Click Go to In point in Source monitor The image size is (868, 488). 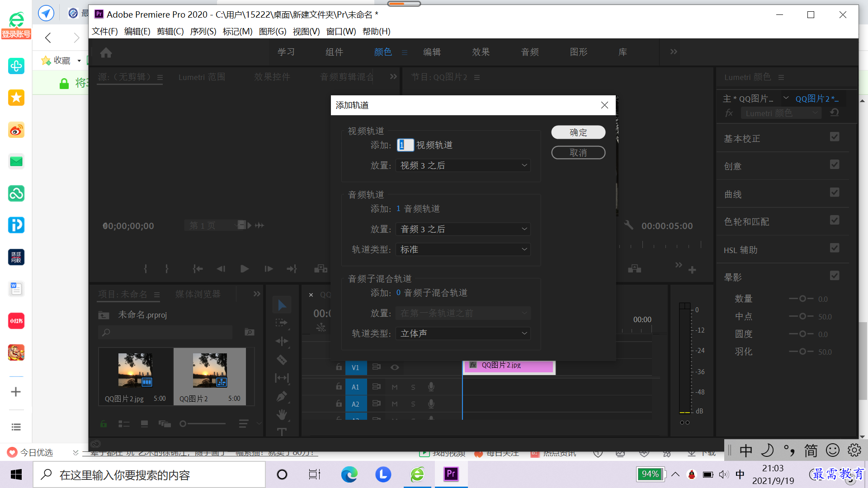pyautogui.click(x=198, y=269)
